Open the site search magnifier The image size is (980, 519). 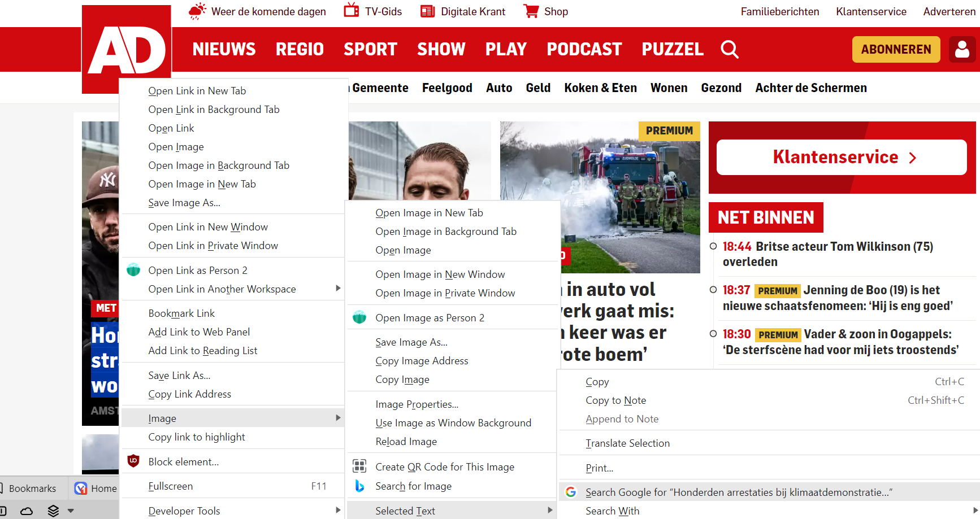pos(730,50)
